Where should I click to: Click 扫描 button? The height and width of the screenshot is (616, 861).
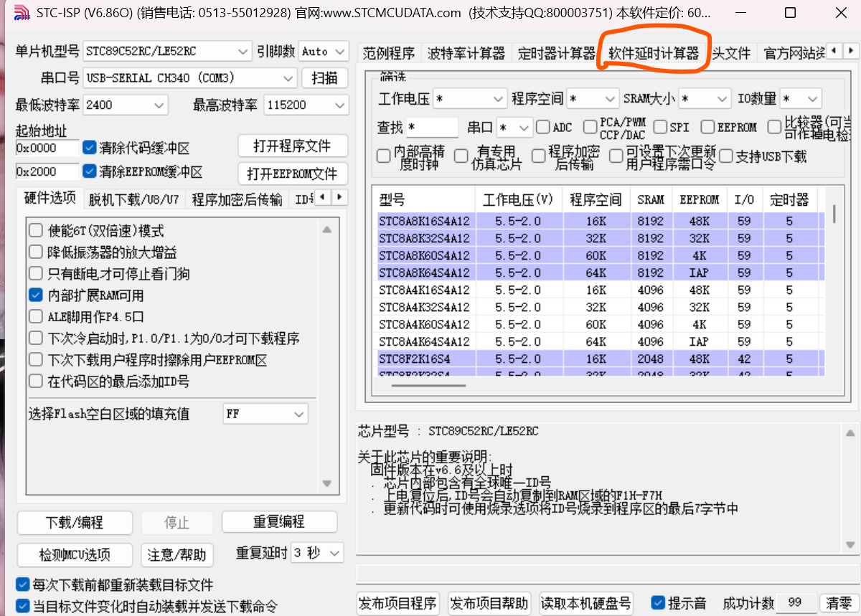(x=325, y=78)
